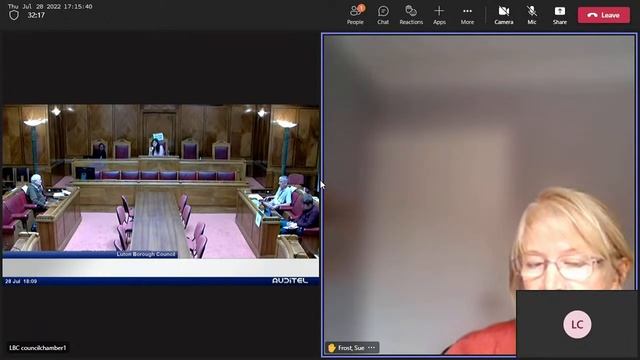Turn on the Camera

pos(504,15)
